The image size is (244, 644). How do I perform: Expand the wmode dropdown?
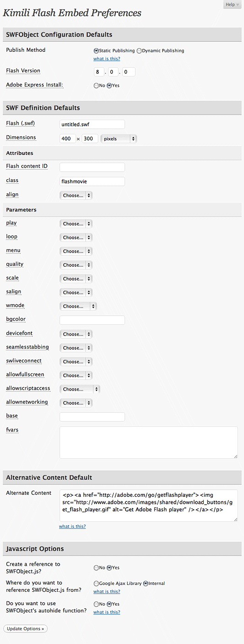coord(78,306)
